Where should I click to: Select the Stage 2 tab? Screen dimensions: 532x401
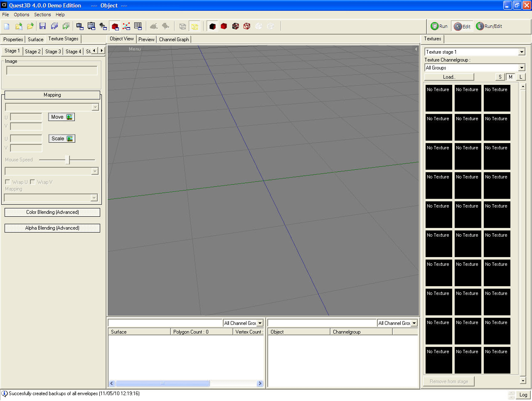click(33, 52)
